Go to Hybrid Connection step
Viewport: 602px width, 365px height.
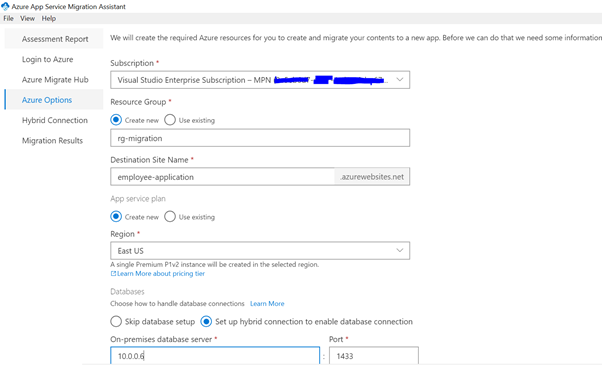tap(54, 120)
